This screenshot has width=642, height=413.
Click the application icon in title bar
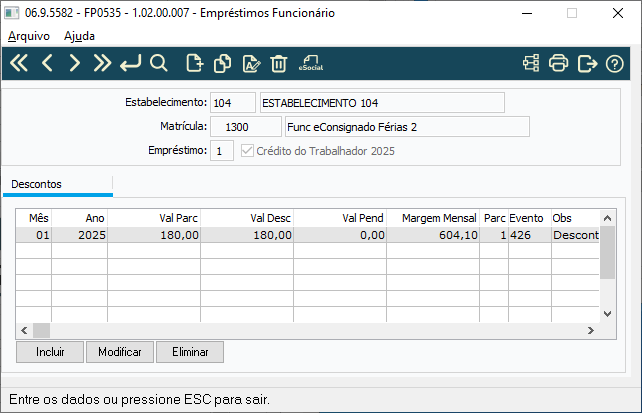click(x=11, y=13)
